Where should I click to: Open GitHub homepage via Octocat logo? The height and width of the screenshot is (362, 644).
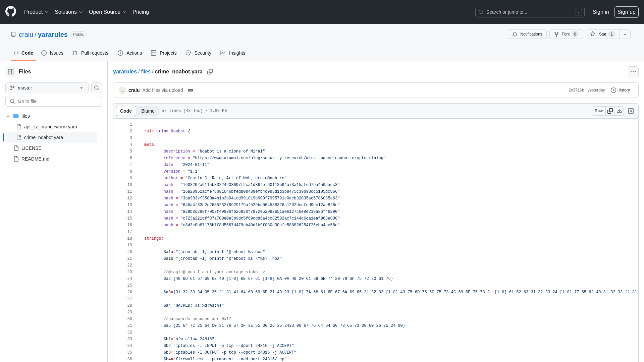(x=11, y=12)
